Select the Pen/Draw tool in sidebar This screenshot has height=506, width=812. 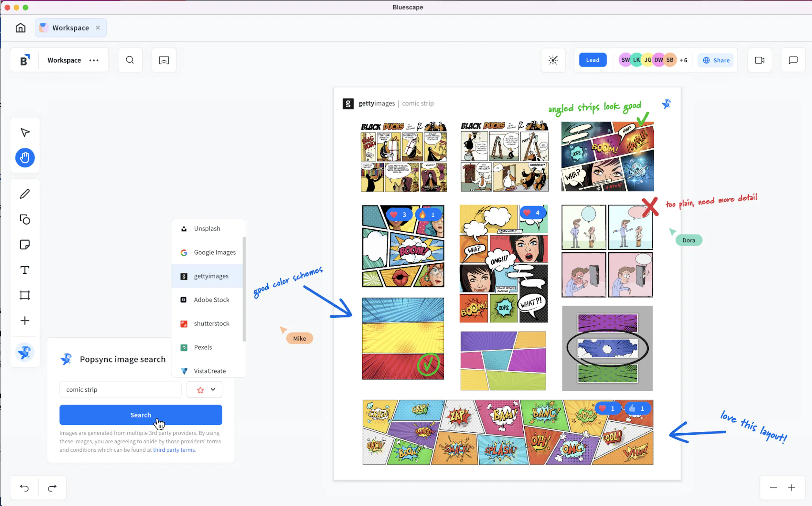(x=25, y=194)
